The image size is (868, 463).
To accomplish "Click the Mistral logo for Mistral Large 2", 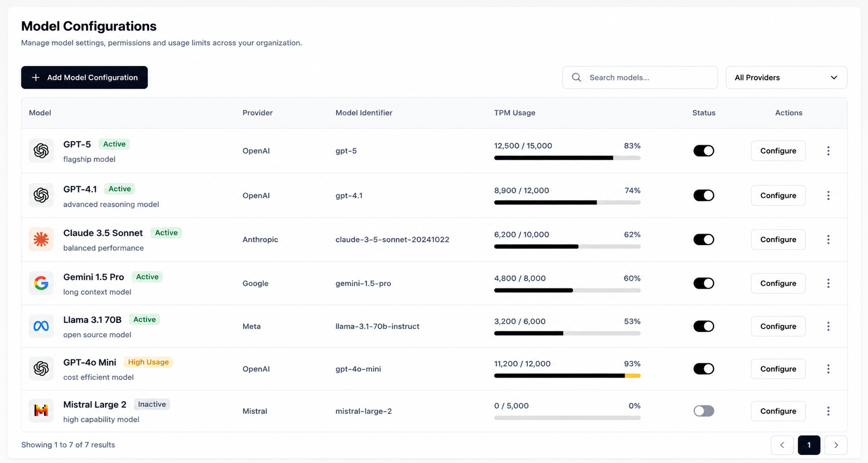I will 41,411.
